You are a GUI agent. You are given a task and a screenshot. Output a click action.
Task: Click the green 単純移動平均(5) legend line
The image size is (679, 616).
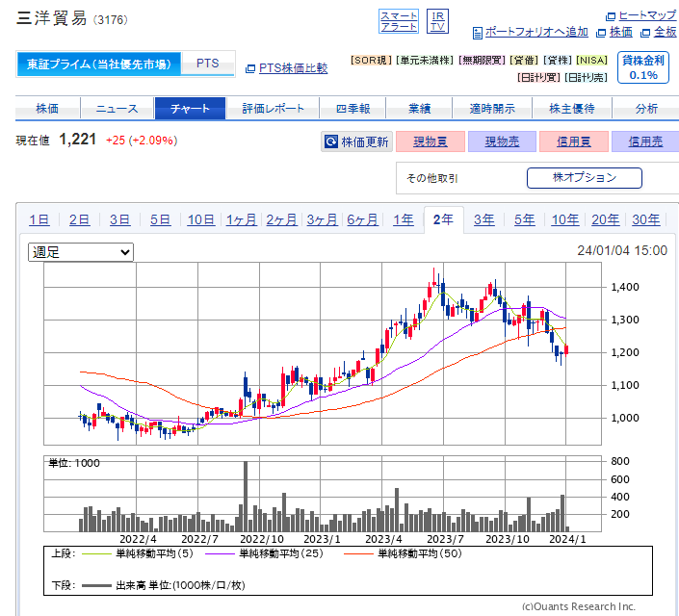pyautogui.click(x=96, y=553)
